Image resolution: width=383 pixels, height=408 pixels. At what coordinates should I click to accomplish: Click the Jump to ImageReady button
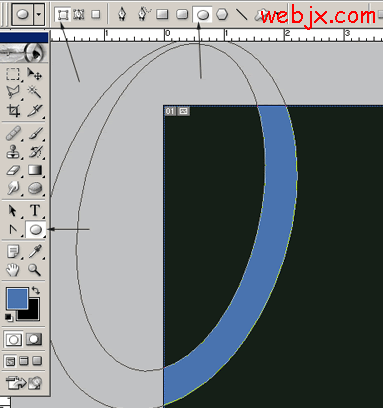[25, 383]
